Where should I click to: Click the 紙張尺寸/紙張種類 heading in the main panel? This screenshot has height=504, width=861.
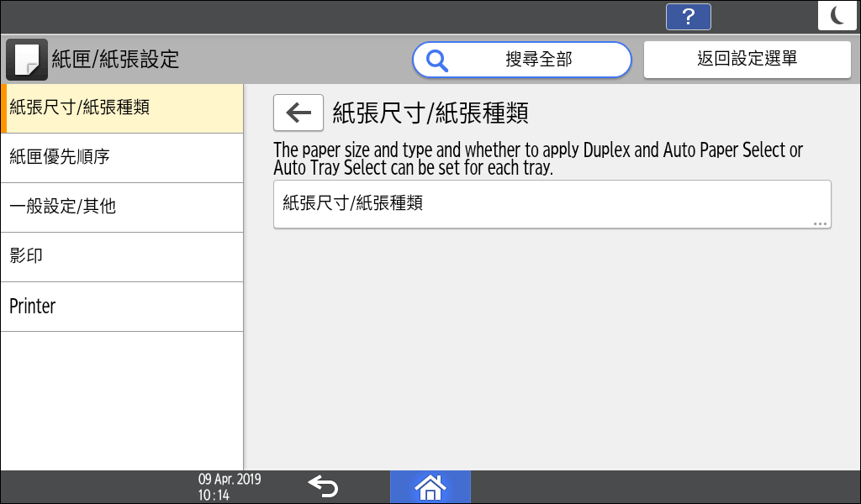point(430,113)
